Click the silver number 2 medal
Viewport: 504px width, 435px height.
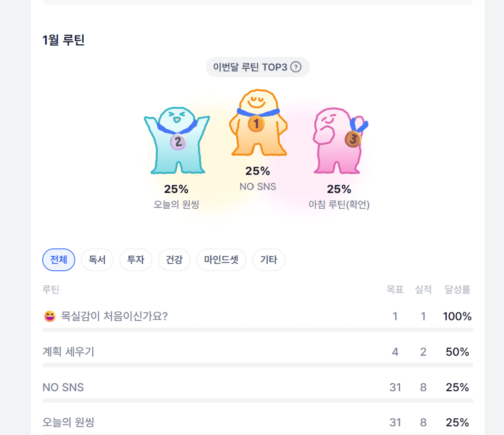[x=178, y=142]
